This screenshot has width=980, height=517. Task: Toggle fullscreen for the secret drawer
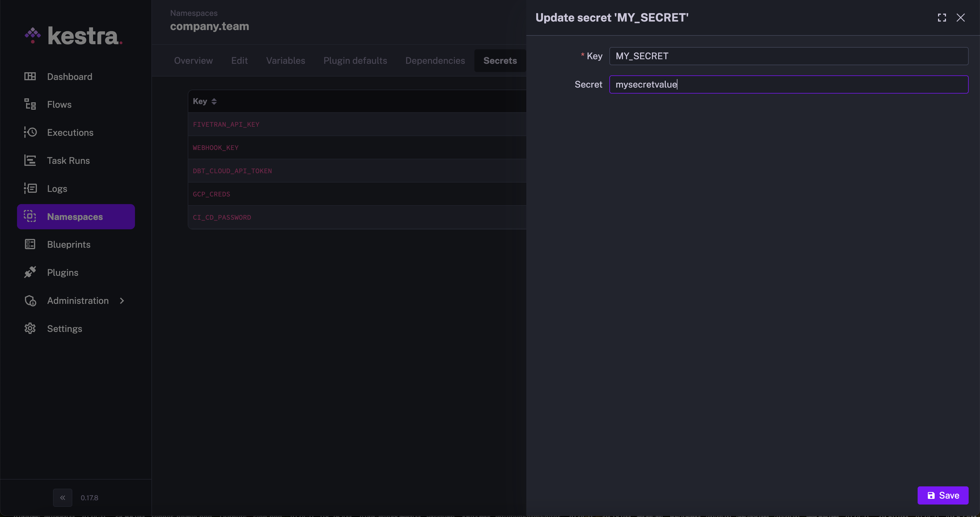[x=941, y=18]
